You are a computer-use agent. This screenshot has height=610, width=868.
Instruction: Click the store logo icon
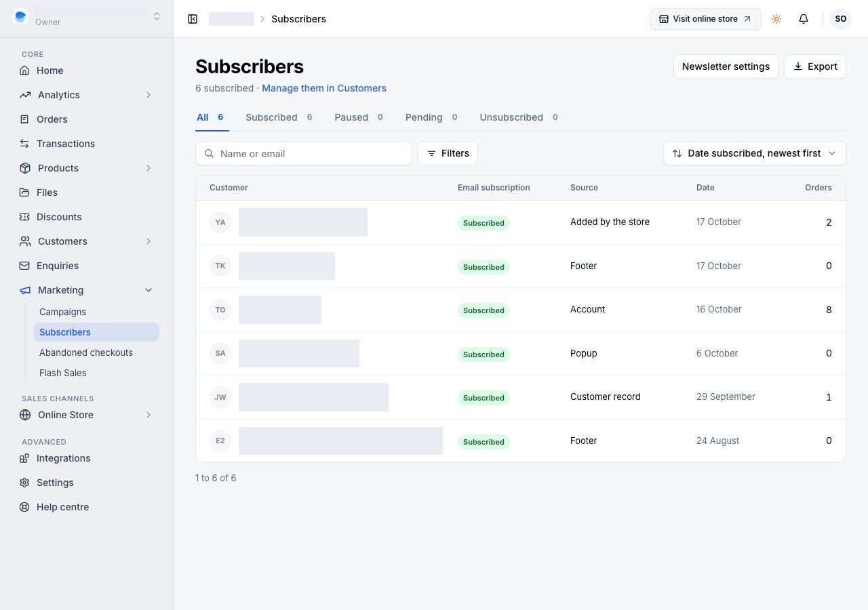tap(20, 16)
